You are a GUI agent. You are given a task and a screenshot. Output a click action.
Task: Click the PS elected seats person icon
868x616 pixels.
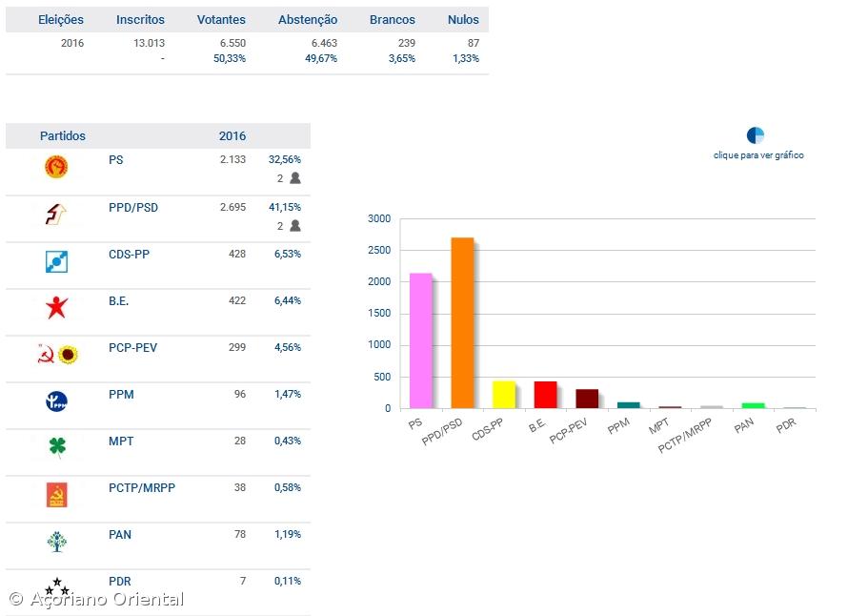coord(295,178)
